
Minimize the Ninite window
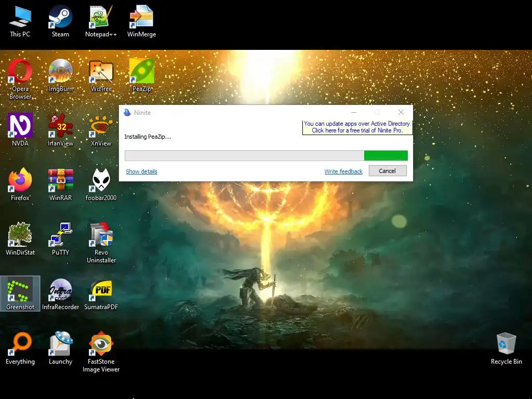tap(353, 112)
